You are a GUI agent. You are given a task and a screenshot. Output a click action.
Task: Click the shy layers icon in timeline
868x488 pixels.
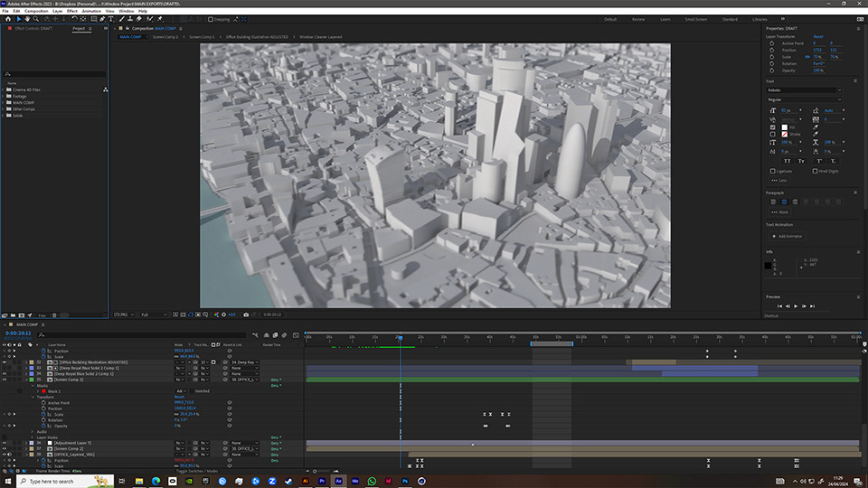[266, 334]
